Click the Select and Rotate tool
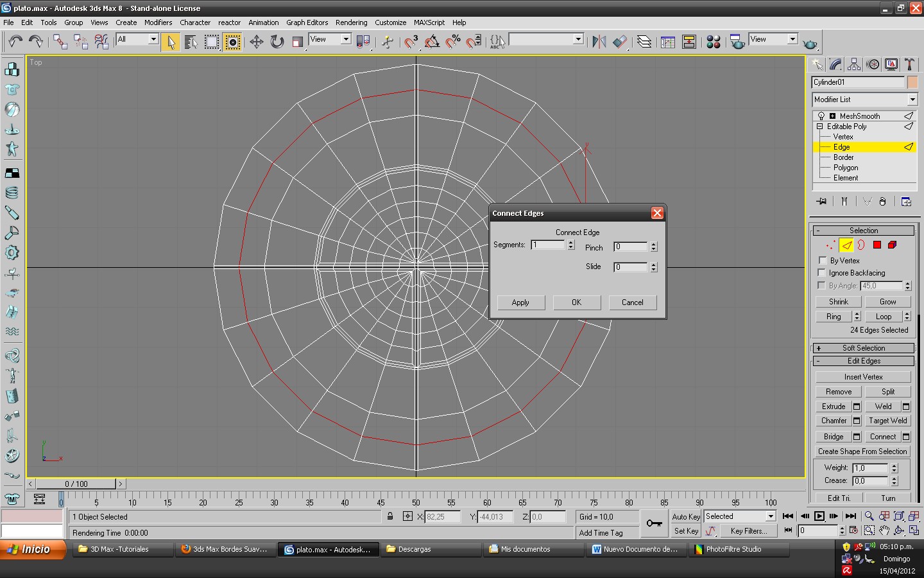 277,42
